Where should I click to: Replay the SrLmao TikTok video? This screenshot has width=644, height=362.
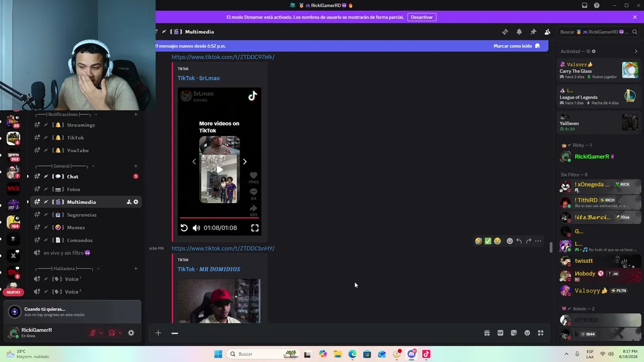pos(184,228)
